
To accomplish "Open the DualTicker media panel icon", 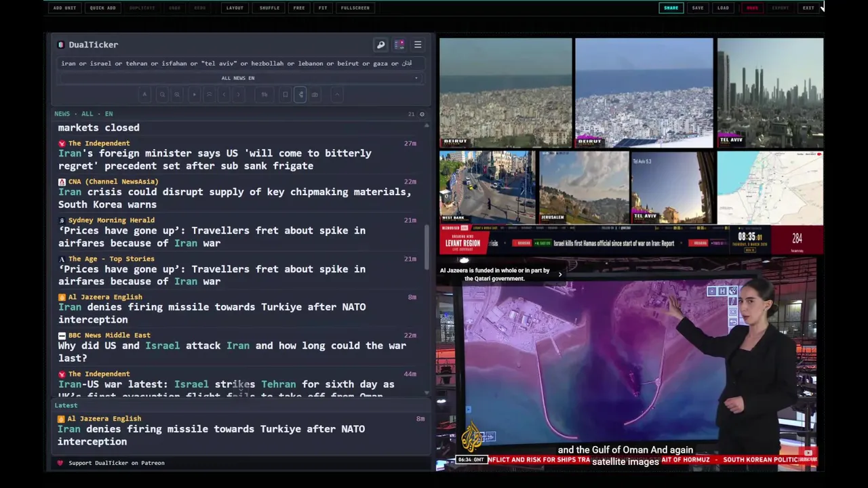I will (399, 45).
